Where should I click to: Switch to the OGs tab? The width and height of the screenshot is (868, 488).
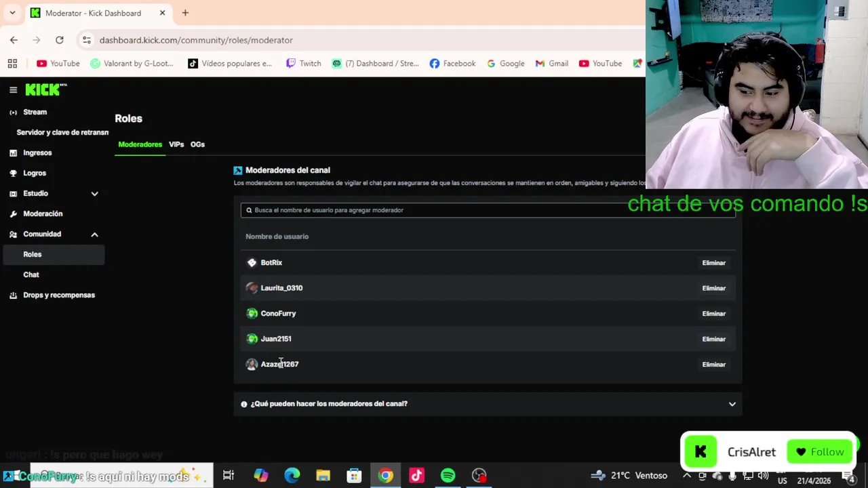pos(197,144)
